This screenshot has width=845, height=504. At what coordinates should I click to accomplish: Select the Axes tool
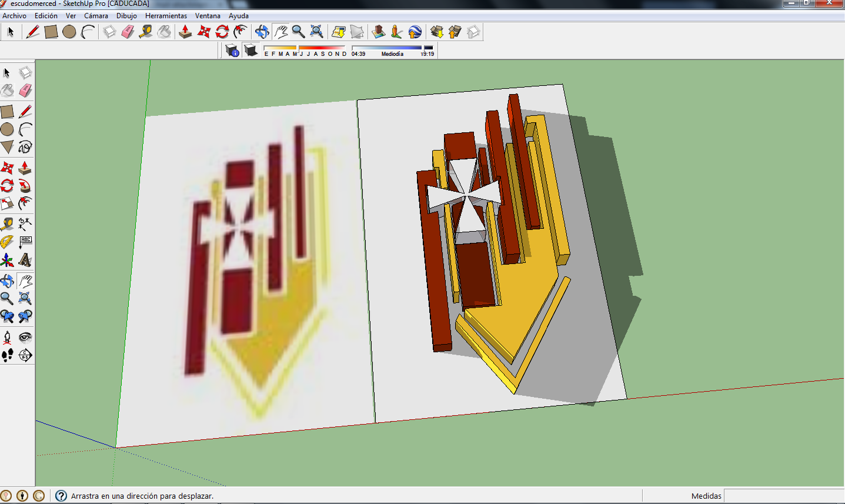7,260
